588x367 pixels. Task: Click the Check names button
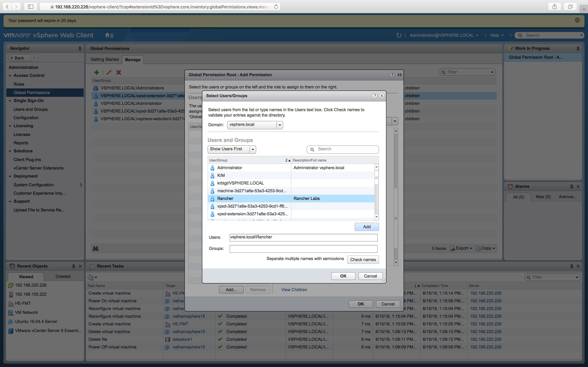click(x=363, y=260)
